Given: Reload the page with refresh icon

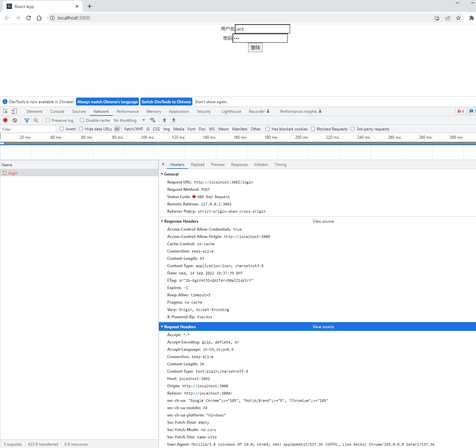Looking at the screenshot, I should [29, 18].
